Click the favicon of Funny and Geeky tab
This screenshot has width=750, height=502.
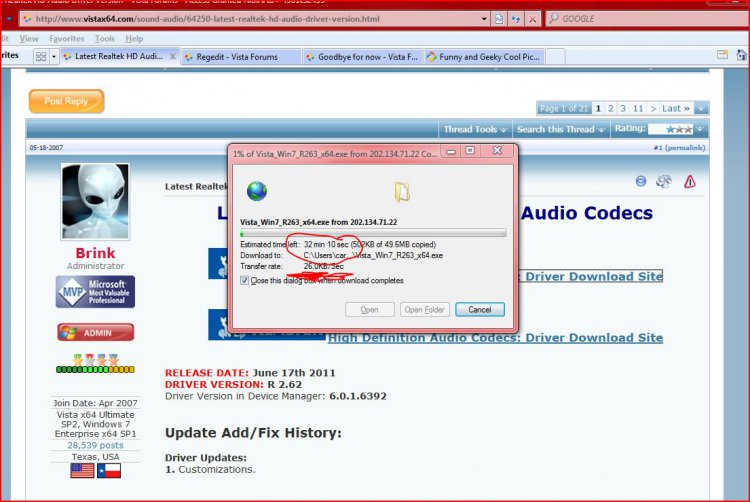point(431,57)
